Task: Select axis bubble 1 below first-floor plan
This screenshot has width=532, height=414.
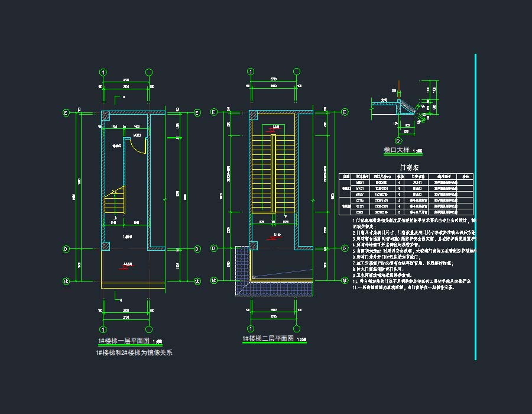Action: click(x=103, y=329)
